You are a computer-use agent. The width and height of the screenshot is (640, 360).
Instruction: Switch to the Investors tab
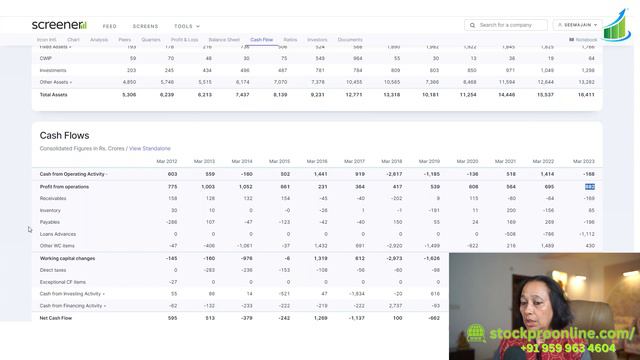[x=317, y=40]
